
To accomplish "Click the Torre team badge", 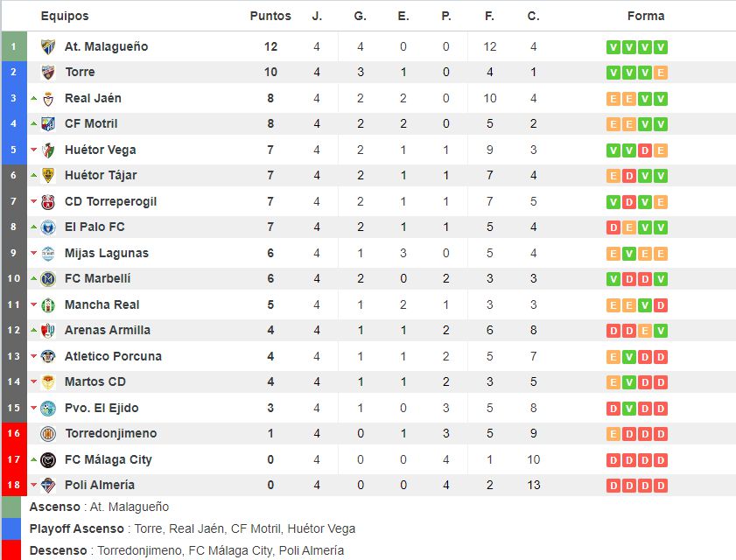I will tap(48, 73).
